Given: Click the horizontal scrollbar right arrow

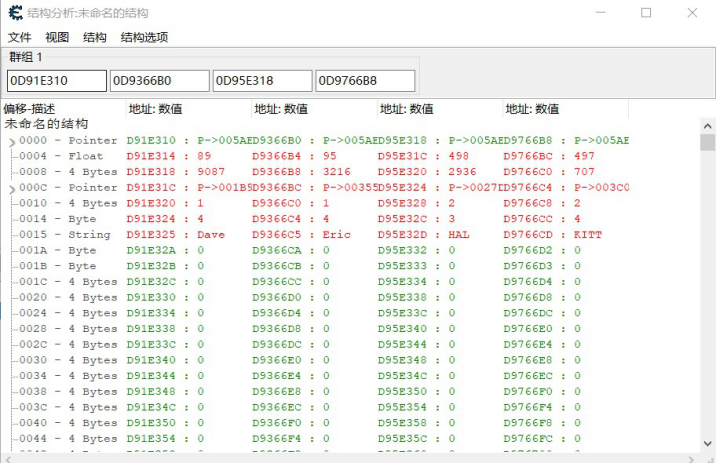Looking at the screenshot, I should [691, 459].
